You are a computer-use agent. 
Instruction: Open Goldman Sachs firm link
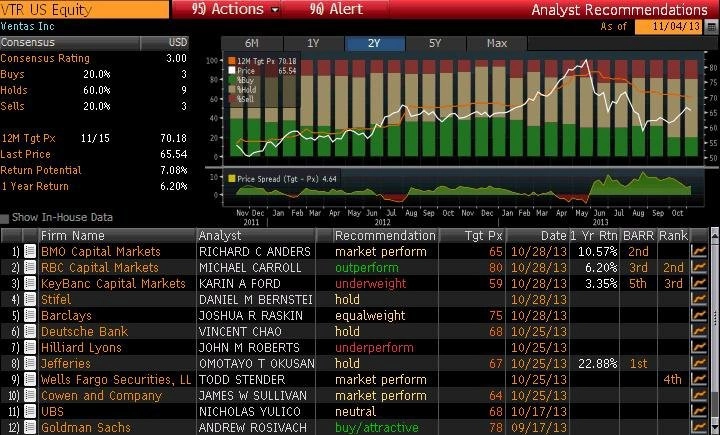click(86, 427)
